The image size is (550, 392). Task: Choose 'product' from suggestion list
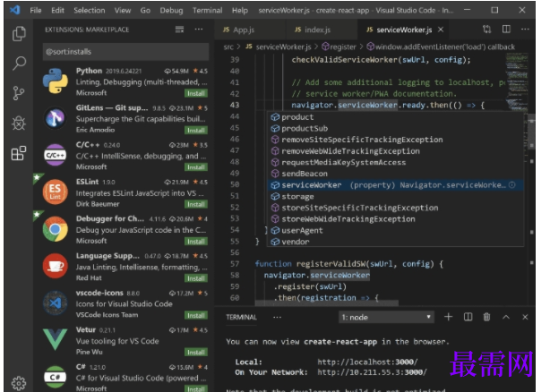395,117
